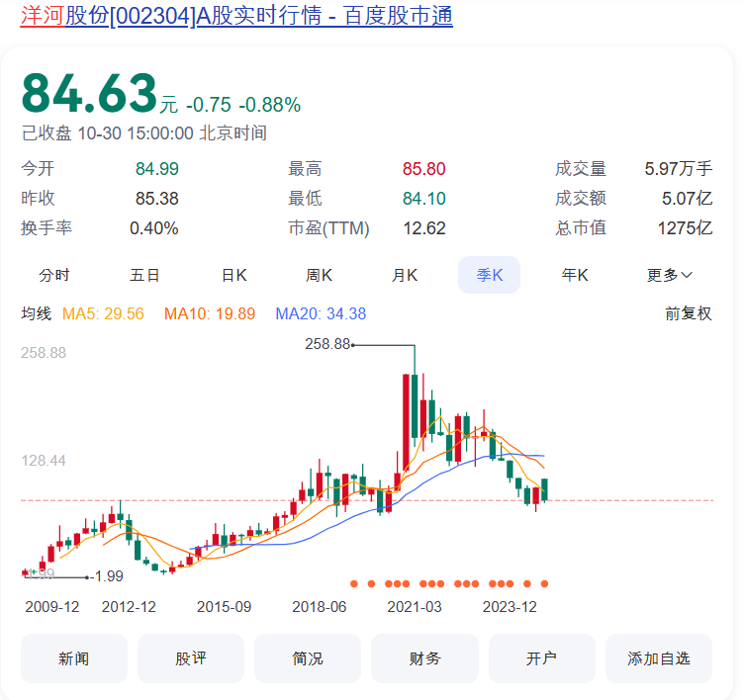Click the -1.99 low price annotation
Viewport: 744px width, 700px height.
107,576
